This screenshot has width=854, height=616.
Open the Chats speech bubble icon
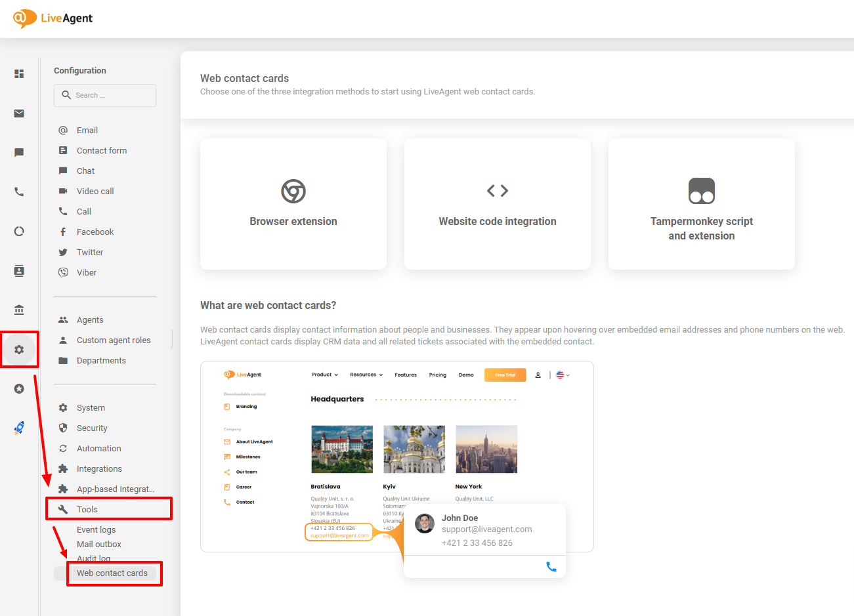click(x=19, y=152)
